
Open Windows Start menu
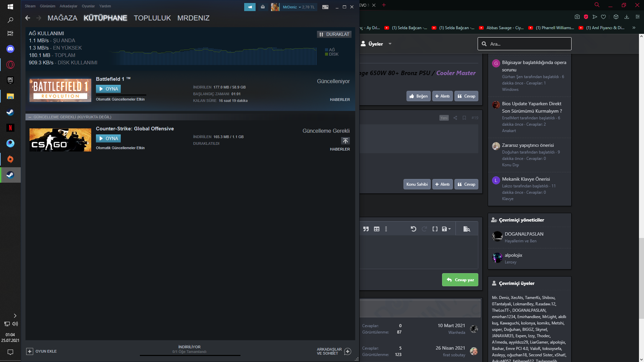[10, 7]
